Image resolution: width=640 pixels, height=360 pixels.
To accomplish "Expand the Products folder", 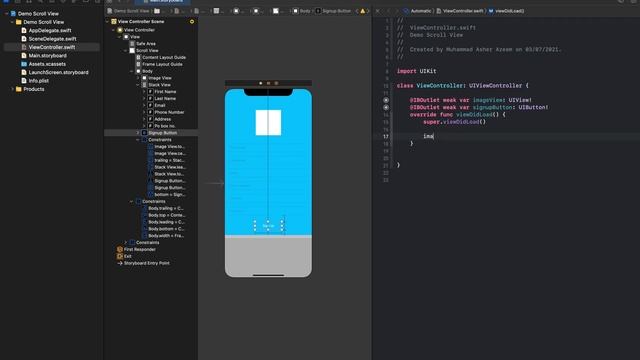I will tap(13, 89).
